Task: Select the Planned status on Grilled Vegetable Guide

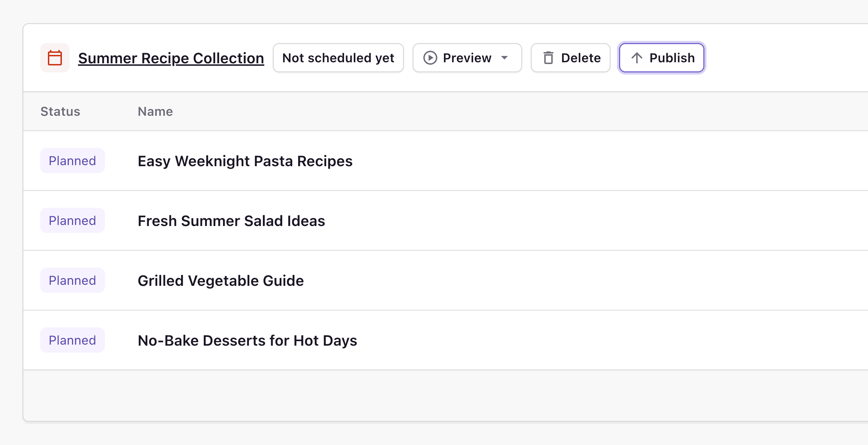Action: (x=72, y=280)
